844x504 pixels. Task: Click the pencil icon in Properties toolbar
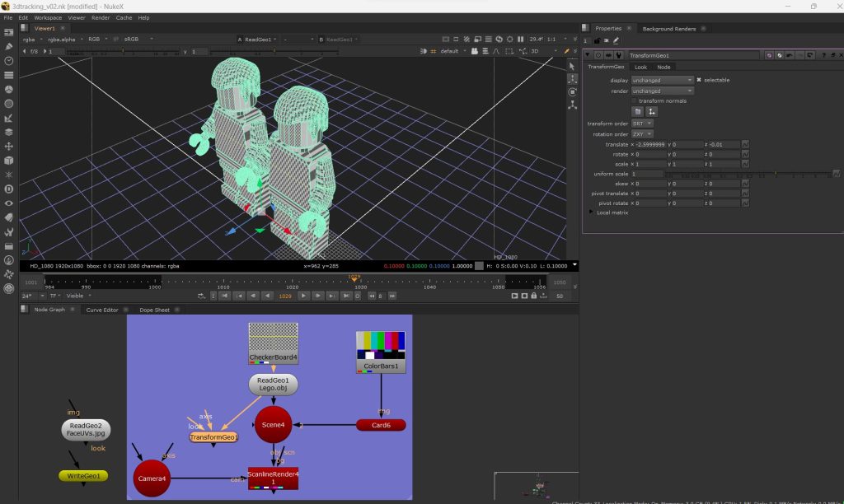[617, 40]
